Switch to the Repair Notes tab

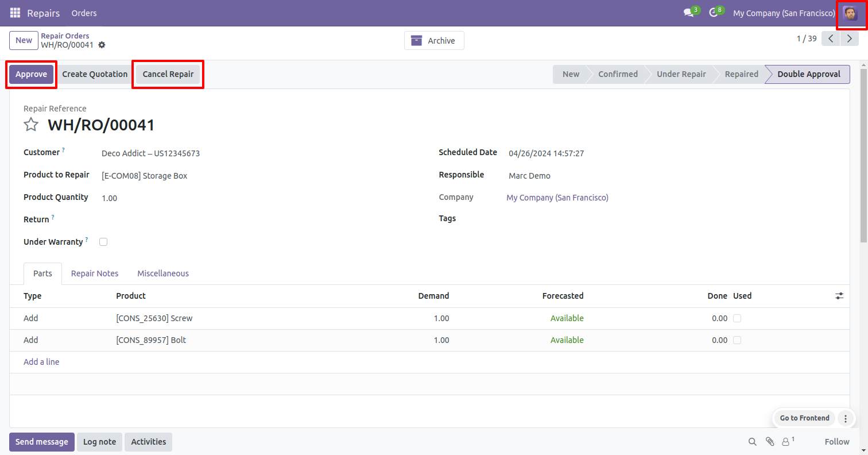pos(95,273)
